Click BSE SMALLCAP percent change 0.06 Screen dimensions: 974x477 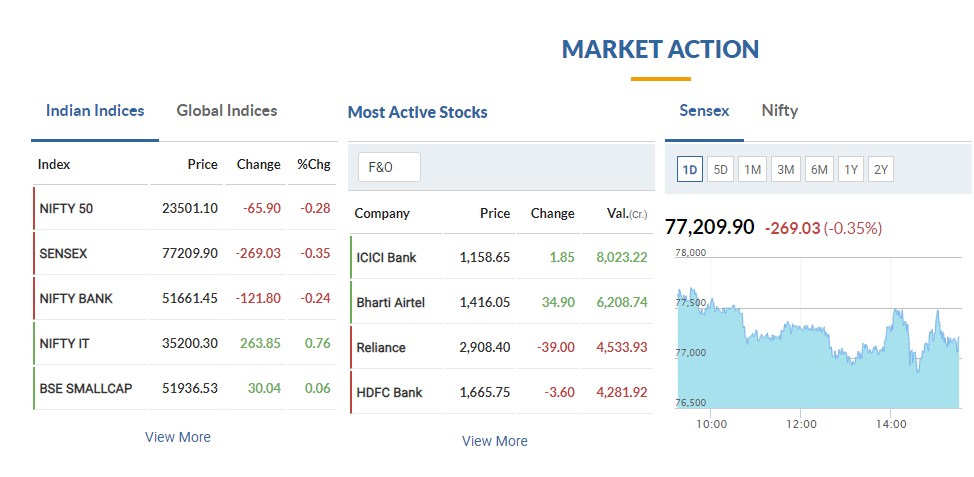(317, 388)
